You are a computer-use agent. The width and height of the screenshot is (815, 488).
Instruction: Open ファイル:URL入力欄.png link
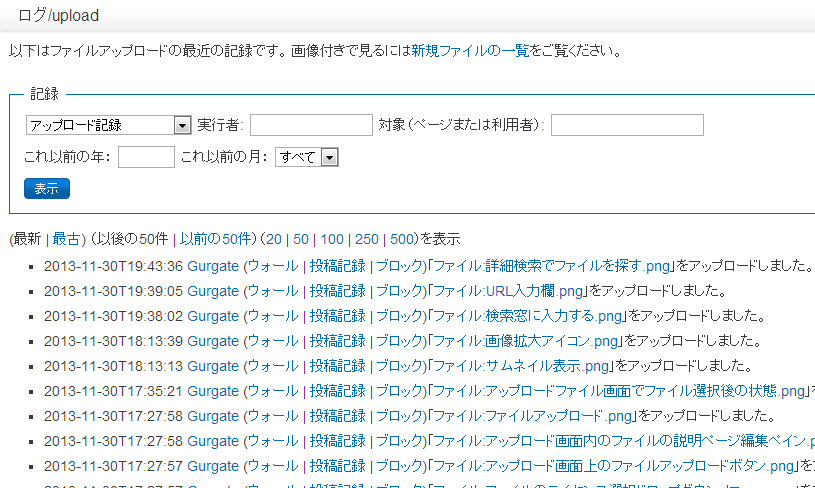508,291
